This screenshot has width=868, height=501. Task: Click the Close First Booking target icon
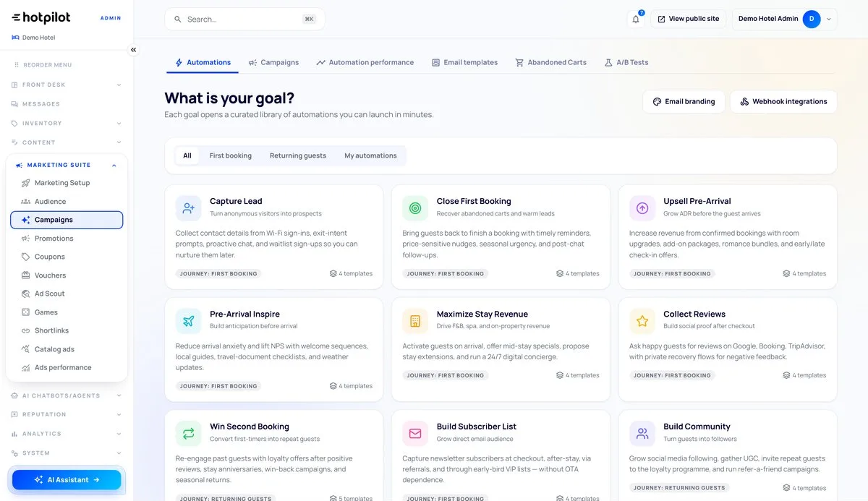(415, 207)
